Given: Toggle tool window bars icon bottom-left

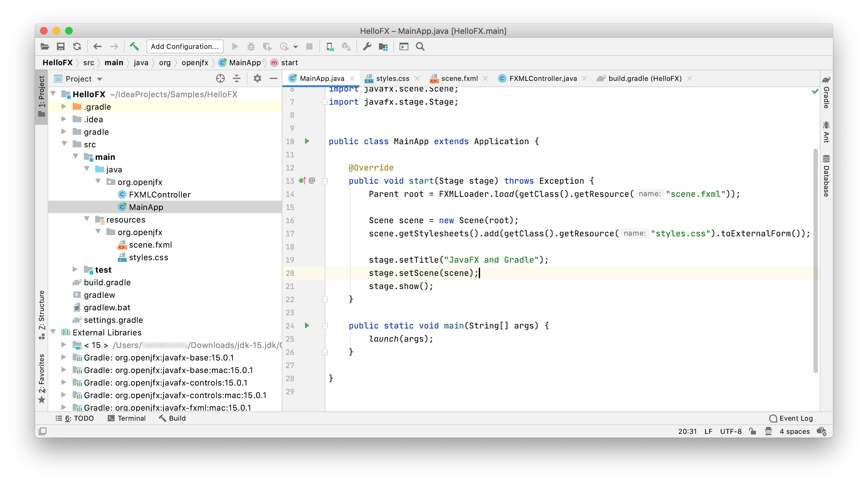Looking at the screenshot, I should (x=43, y=431).
